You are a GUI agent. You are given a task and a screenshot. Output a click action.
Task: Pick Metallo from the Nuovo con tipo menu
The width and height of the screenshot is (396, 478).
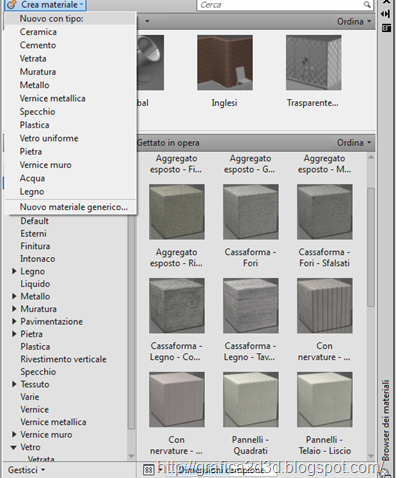34,85
